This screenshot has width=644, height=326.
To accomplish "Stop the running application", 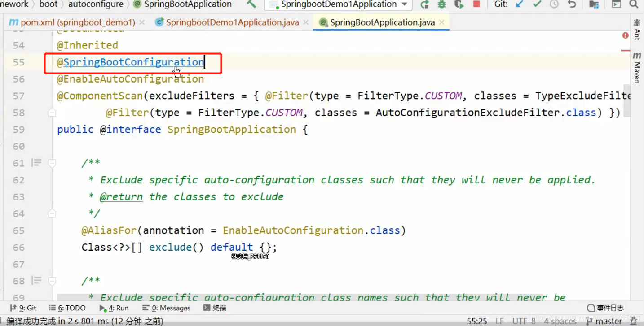I will click(476, 4).
